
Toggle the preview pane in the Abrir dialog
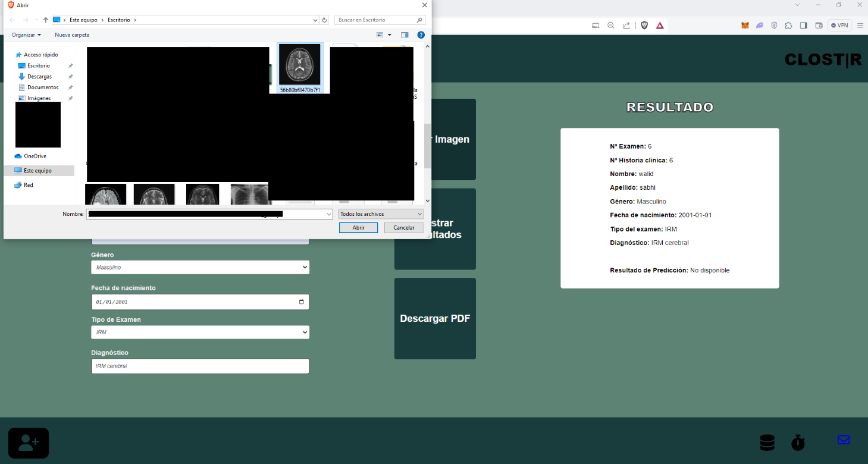pos(405,35)
